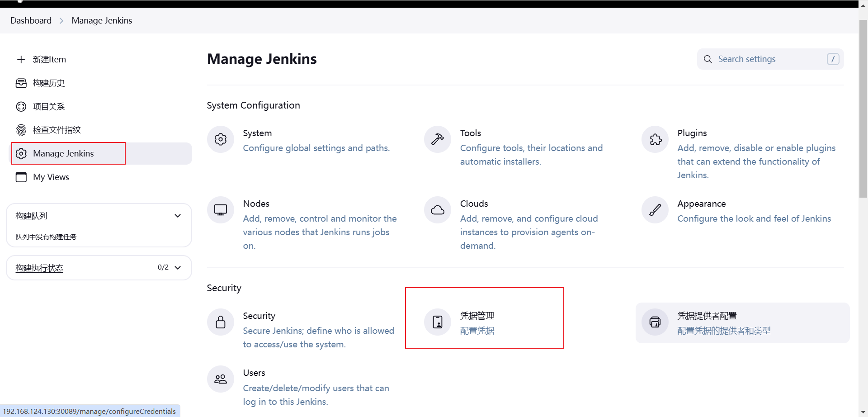This screenshot has width=868, height=417.
Task: Click the gear icon beside Manage Jenkins sidebar
Action: point(21,154)
